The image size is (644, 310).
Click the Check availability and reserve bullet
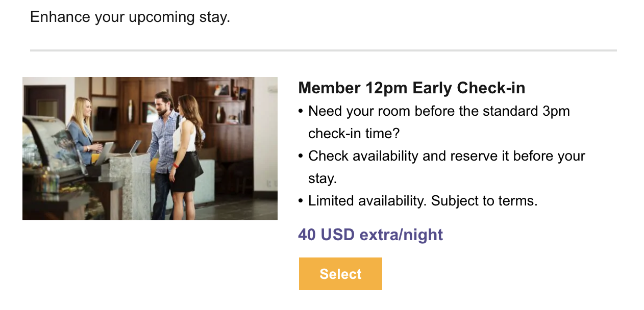pyautogui.click(x=447, y=156)
